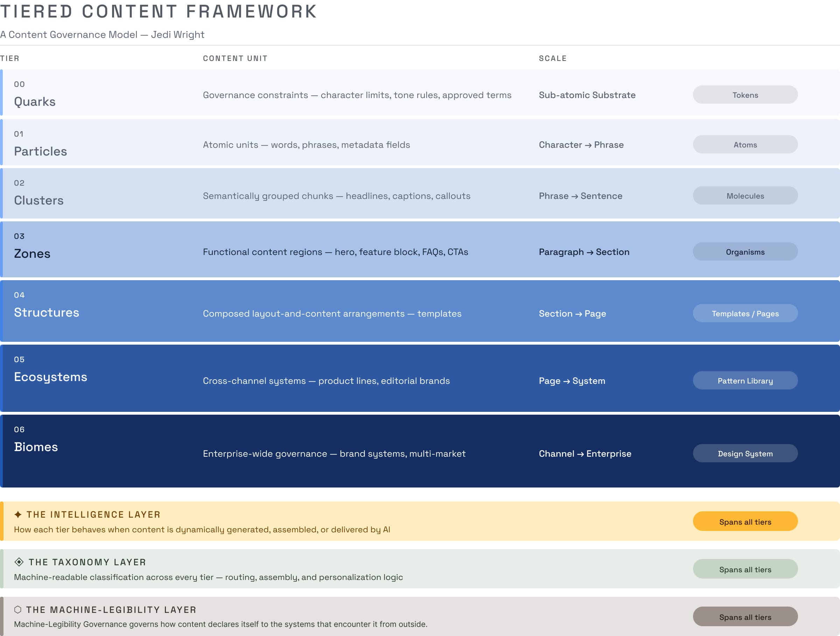Click the CONTENT UNIT column header
Screen dimensions: 840x636
coord(235,58)
